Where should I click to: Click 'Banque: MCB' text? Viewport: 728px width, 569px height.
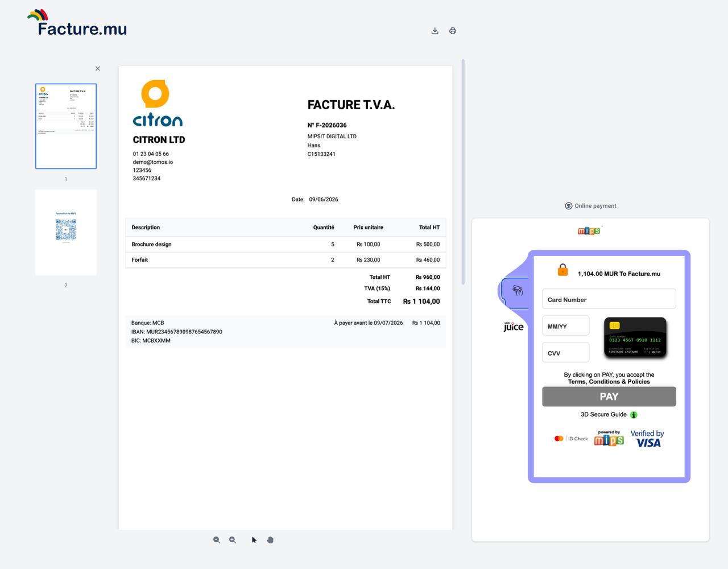point(147,323)
